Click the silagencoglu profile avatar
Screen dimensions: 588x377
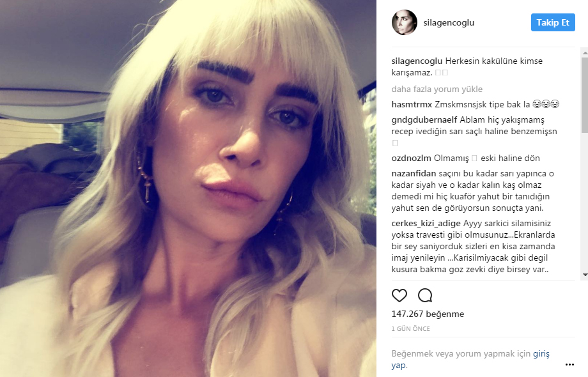404,22
